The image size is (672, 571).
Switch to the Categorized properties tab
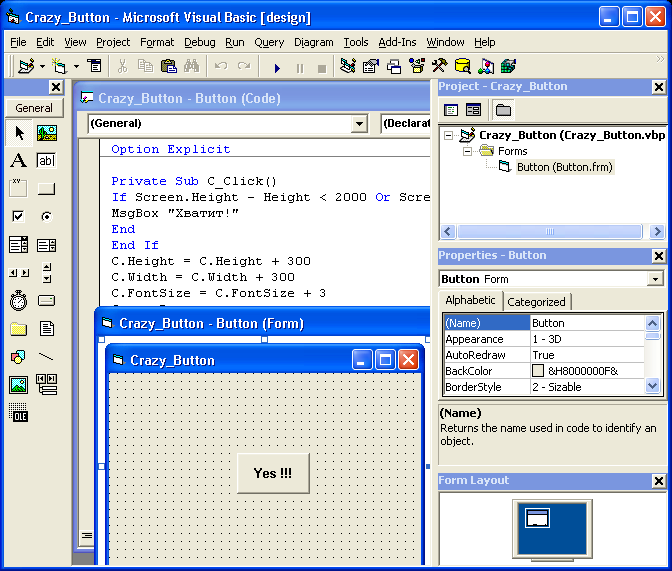click(x=536, y=302)
